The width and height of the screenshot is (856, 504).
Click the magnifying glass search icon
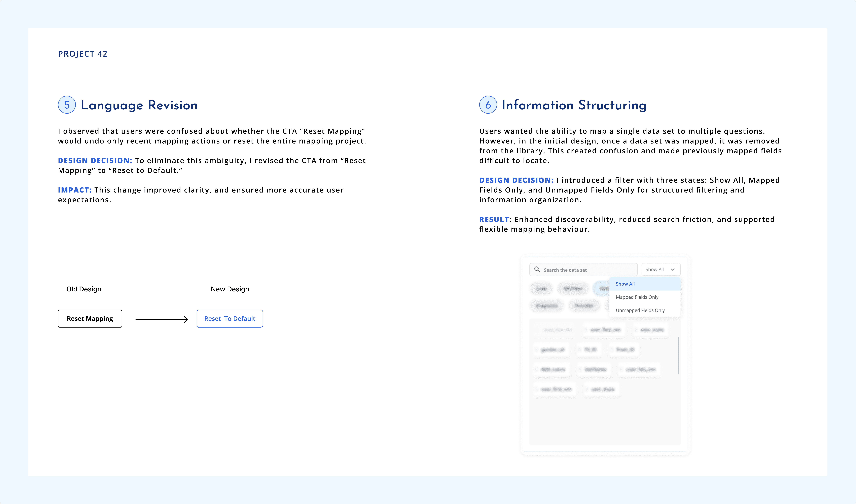click(537, 269)
